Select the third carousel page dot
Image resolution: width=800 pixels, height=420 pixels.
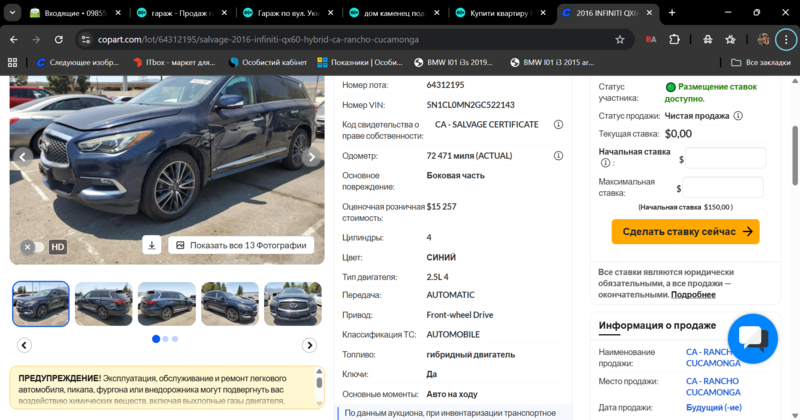174,339
